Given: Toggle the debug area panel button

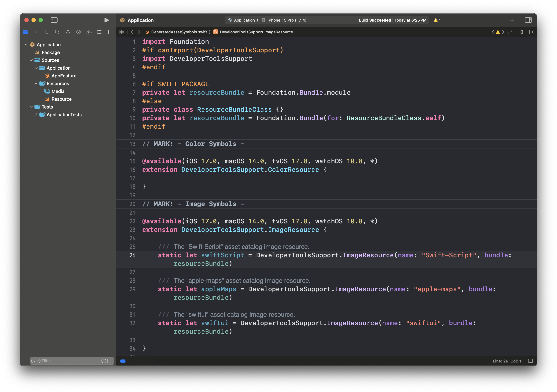Looking at the screenshot, I should click(530, 361).
